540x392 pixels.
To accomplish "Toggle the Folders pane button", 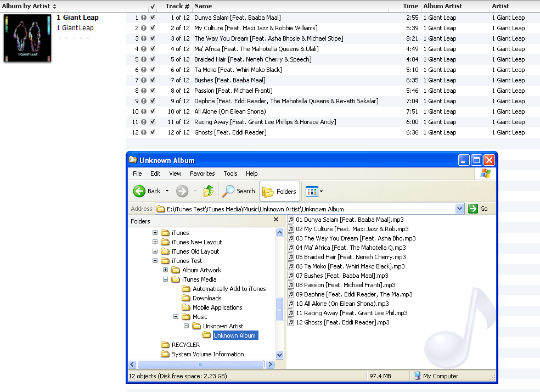I will coord(280,191).
